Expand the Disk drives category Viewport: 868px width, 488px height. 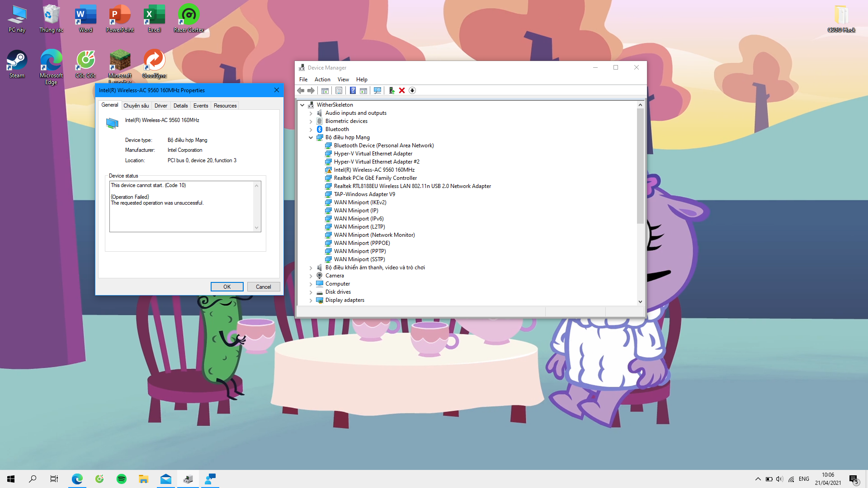pyautogui.click(x=311, y=292)
